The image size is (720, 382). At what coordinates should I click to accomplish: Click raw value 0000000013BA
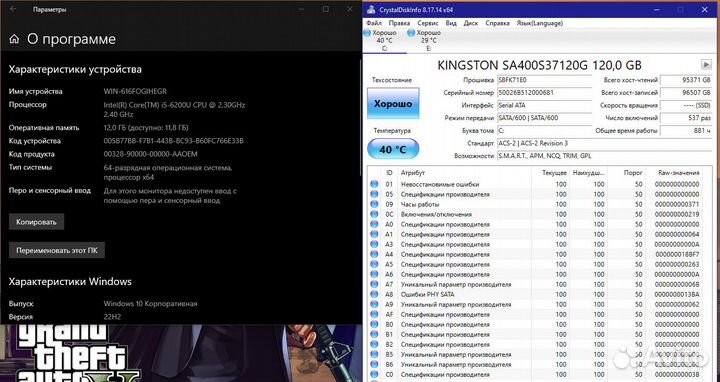[x=677, y=294]
